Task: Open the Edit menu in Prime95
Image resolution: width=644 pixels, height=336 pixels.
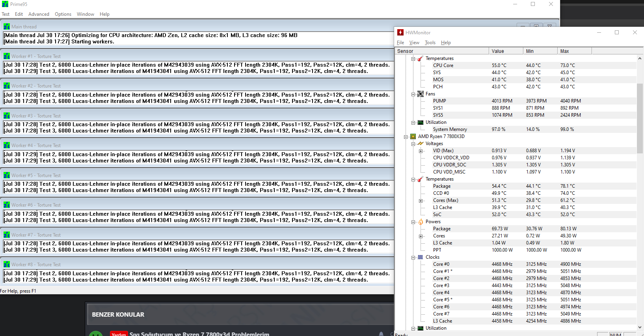Action: coord(19,14)
